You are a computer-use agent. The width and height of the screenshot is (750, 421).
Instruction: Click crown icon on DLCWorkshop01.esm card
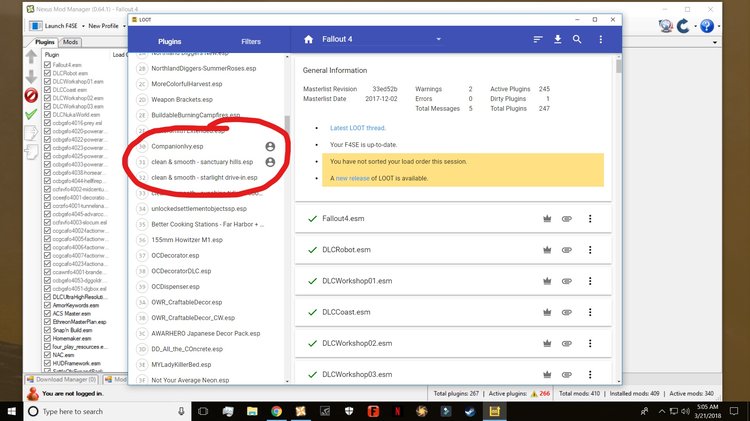pyautogui.click(x=547, y=281)
